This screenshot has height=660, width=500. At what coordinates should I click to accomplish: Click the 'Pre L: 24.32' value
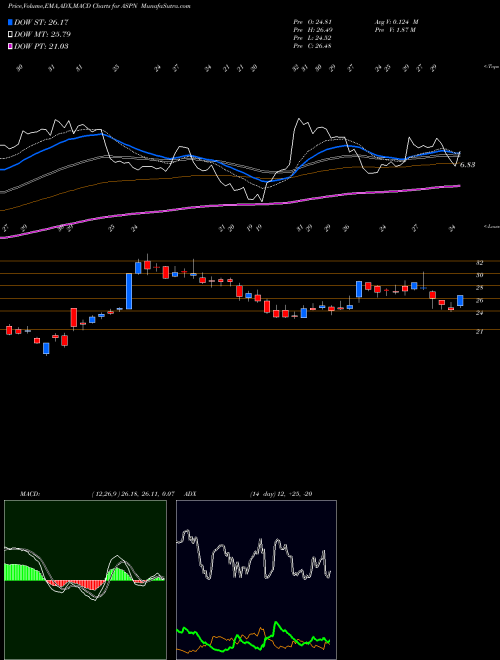pos(312,38)
